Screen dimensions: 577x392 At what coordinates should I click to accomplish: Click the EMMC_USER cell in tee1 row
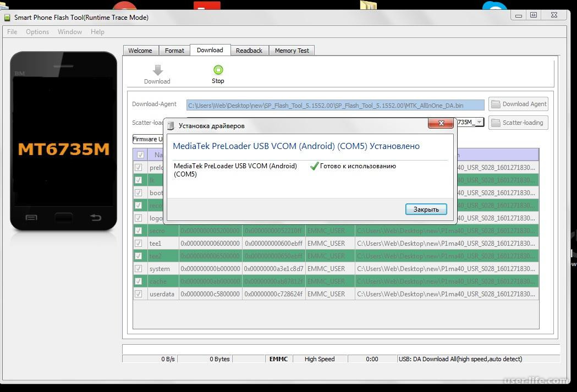coord(329,244)
